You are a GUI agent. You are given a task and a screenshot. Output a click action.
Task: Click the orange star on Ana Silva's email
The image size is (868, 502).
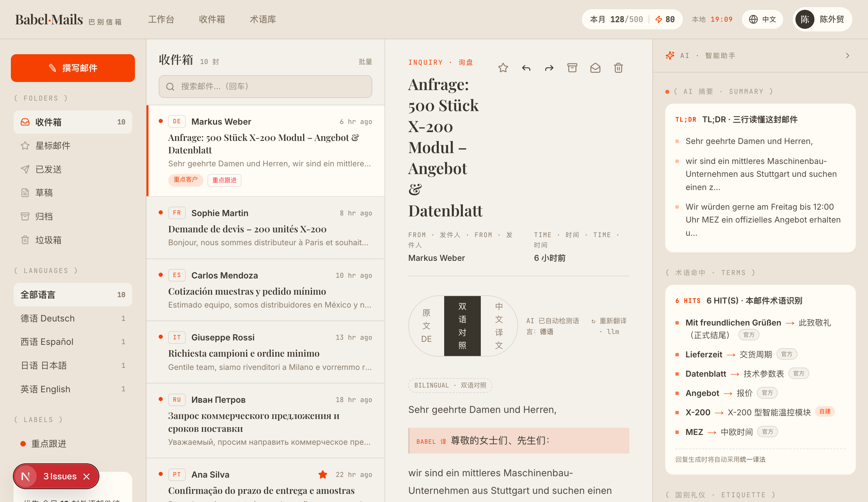323,475
